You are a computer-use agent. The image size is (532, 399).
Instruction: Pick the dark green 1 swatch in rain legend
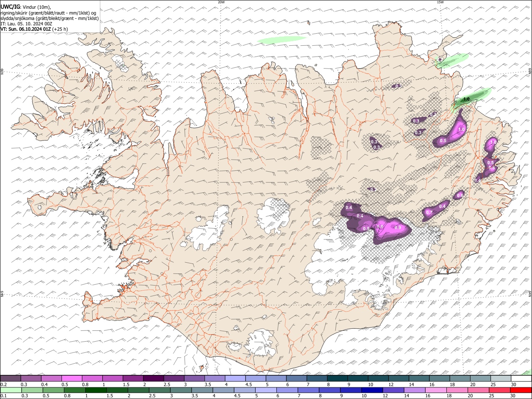coord(96,390)
